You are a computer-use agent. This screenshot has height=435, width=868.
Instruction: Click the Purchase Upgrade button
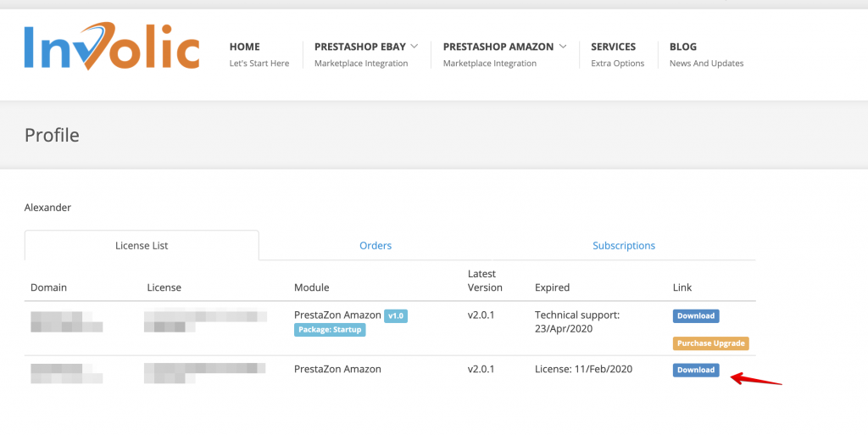tap(711, 343)
